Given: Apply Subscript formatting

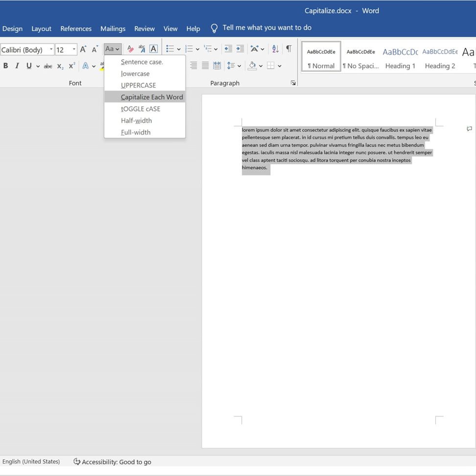Looking at the screenshot, I should 60,66.
